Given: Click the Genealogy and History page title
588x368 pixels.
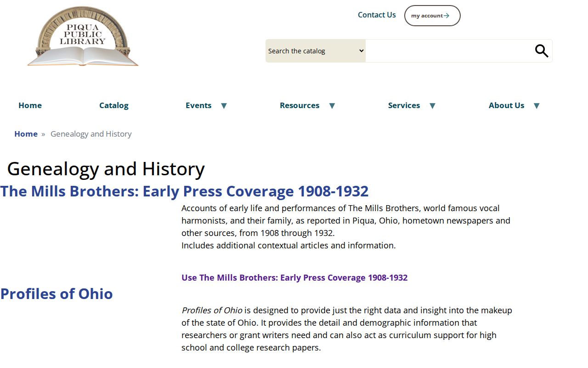Looking at the screenshot, I should [x=106, y=169].
